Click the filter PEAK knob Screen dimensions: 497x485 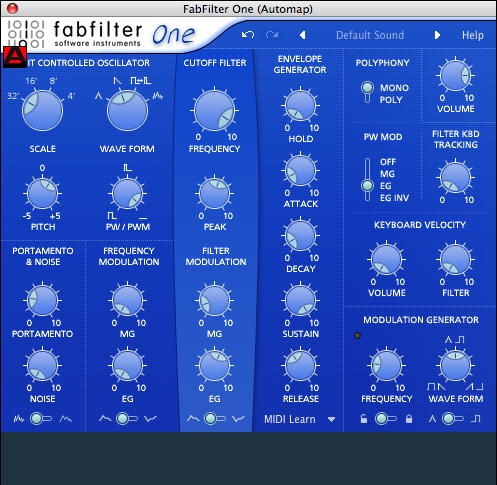[x=214, y=193]
